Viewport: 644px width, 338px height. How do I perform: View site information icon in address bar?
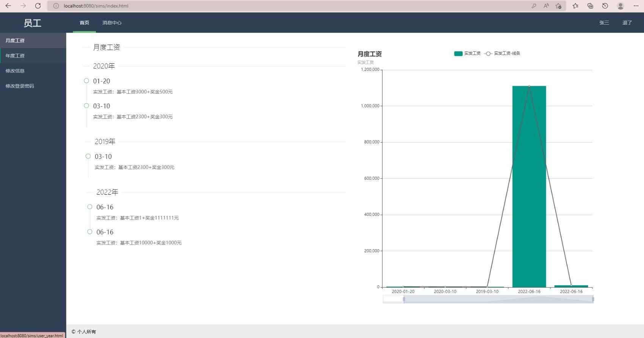point(56,6)
